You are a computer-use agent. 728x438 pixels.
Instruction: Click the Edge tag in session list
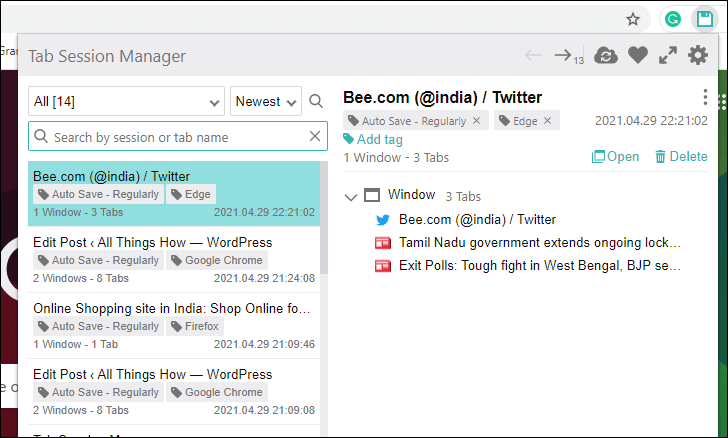point(191,194)
